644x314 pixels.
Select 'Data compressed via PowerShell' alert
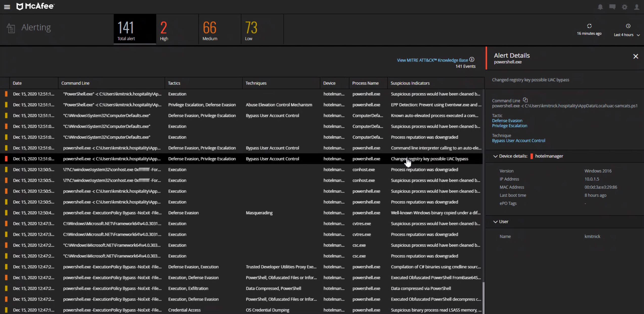(241, 288)
